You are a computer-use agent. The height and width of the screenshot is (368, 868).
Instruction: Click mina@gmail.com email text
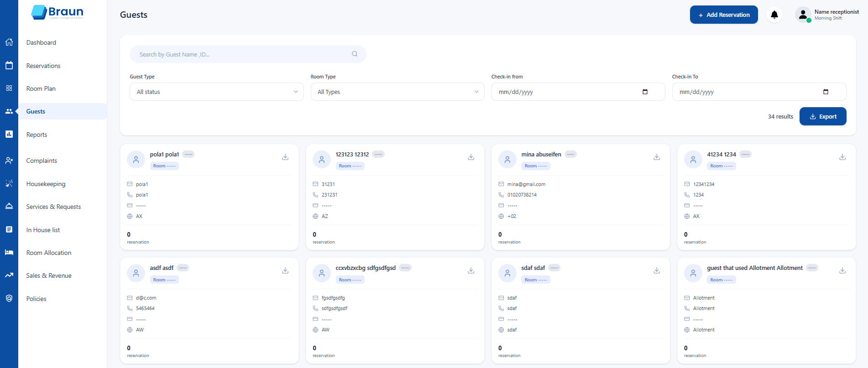tap(526, 184)
